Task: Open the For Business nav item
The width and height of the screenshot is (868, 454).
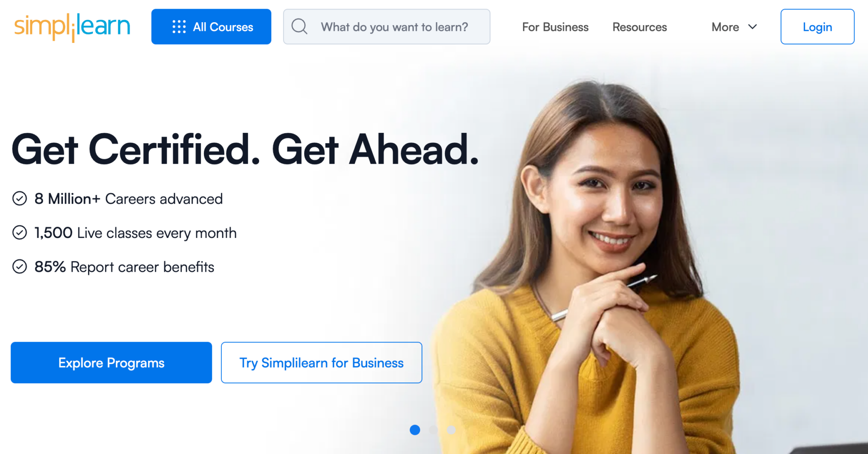Action: coord(555,27)
